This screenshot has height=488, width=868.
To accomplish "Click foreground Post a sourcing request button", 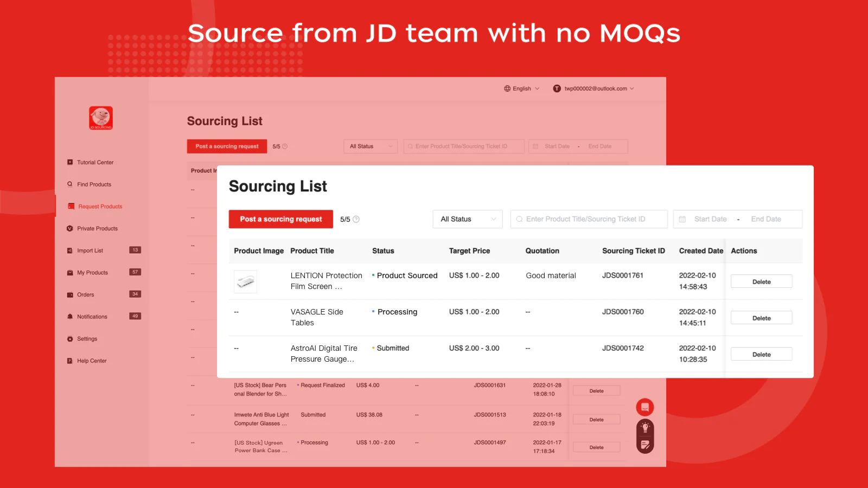I will [x=281, y=219].
